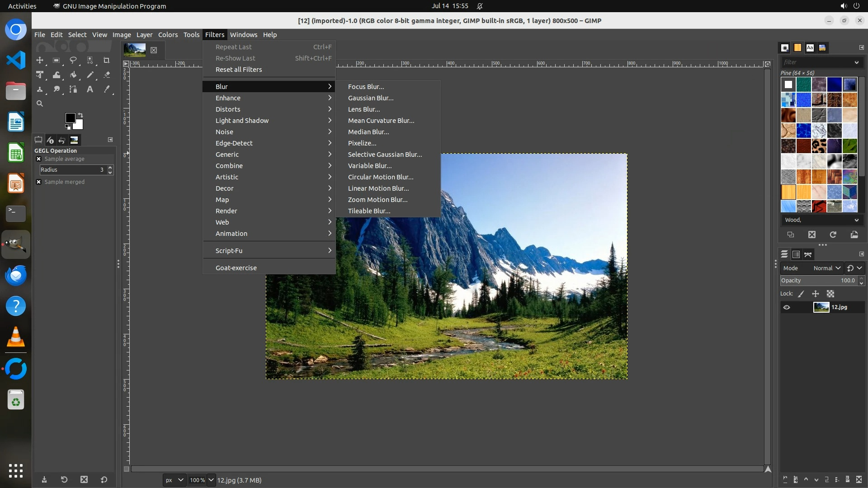
Task: Select the Crop tool
Action: [107, 60]
